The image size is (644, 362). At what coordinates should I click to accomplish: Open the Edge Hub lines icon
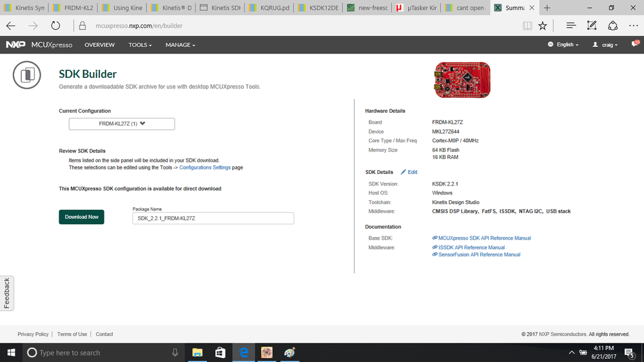(571, 26)
